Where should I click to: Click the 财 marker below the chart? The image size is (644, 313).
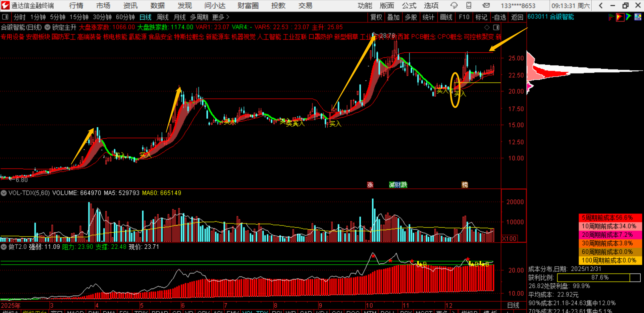tap(398, 185)
